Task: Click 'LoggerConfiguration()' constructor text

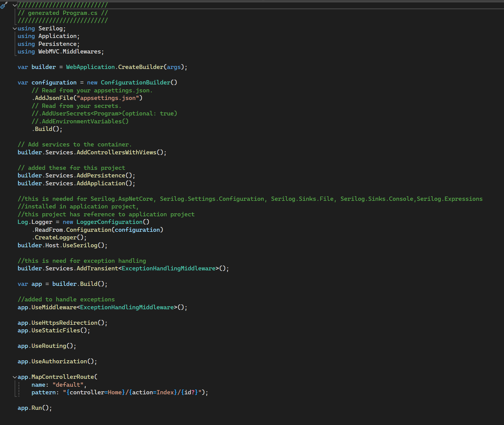Action: click(x=113, y=222)
